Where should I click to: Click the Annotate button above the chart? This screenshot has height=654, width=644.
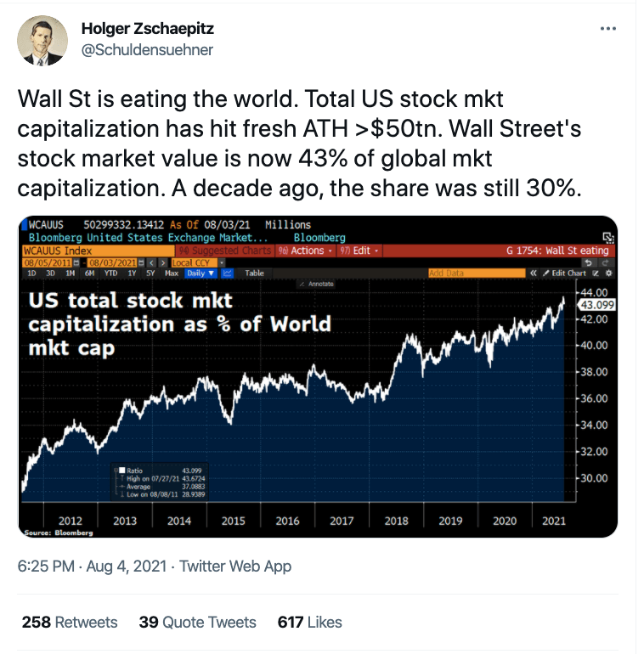pos(319,284)
